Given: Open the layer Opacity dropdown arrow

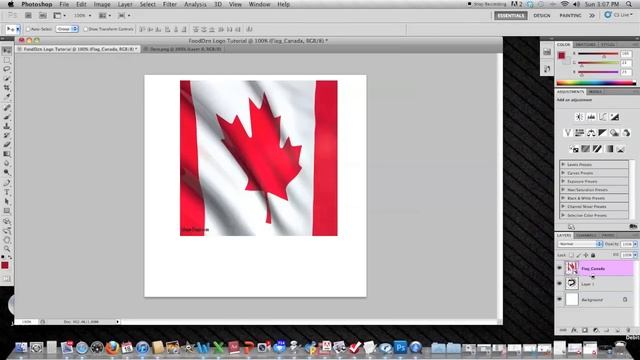Looking at the screenshot, I should [635, 244].
